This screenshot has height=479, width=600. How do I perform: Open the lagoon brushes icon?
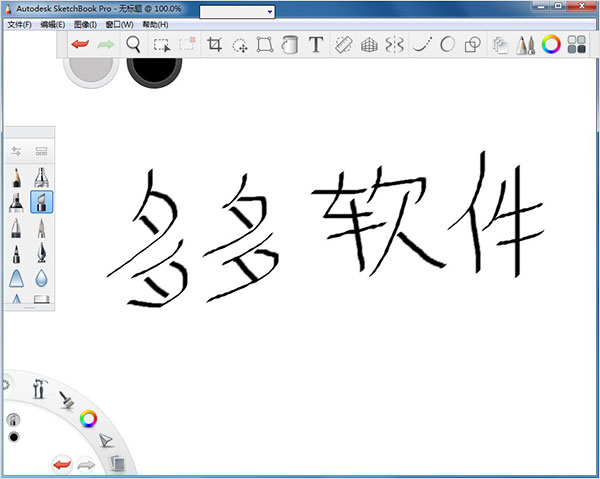click(x=67, y=400)
